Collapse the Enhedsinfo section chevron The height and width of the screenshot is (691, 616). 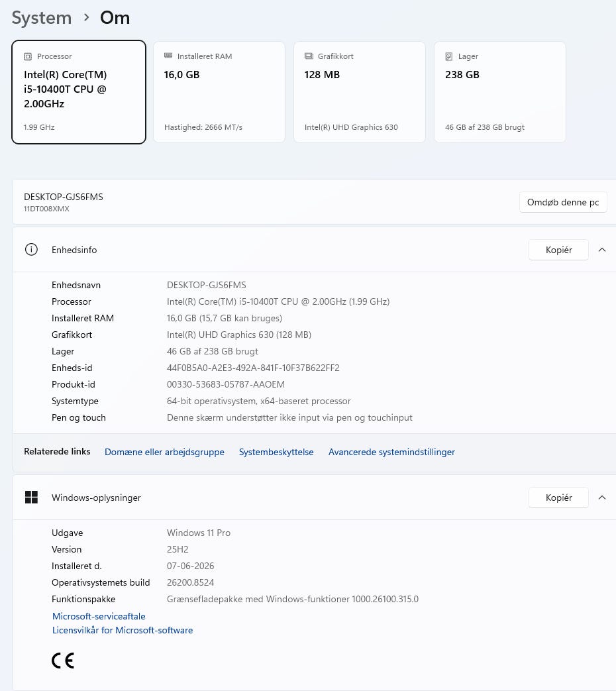(602, 250)
